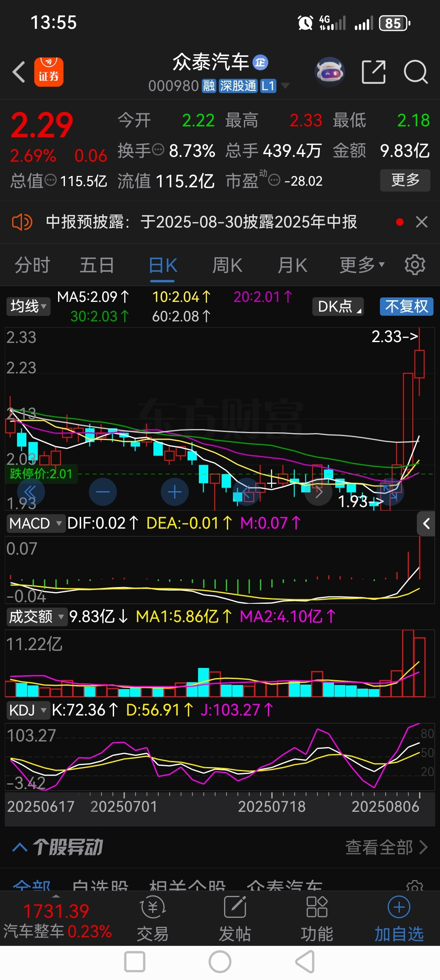Viewport: 440px width, 980px height.
Task: Open chart settings gear icon
Action: [x=415, y=265]
